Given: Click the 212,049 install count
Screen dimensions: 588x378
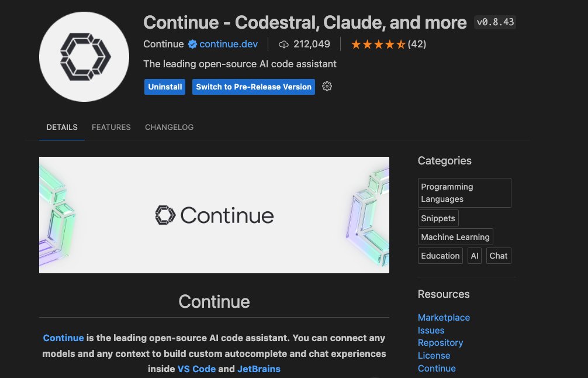Looking at the screenshot, I should click(312, 44).
